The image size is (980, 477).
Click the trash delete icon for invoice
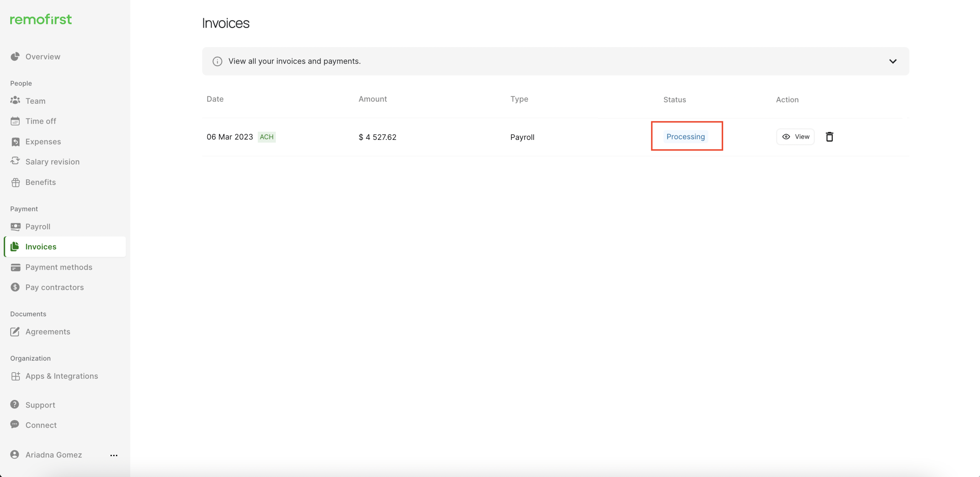(x=829, y=137)
